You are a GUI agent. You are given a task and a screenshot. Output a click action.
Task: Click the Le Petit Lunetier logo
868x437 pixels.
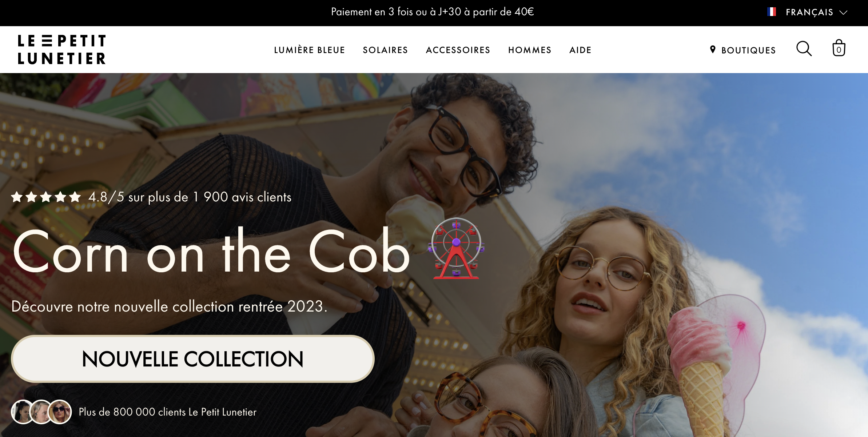tap(62, 49)
